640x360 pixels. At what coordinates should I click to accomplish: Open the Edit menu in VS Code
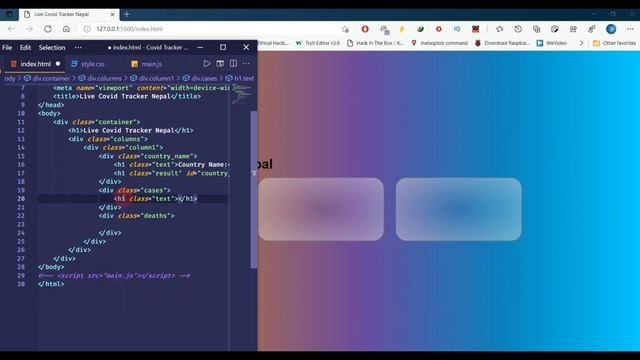pos(25,47)
